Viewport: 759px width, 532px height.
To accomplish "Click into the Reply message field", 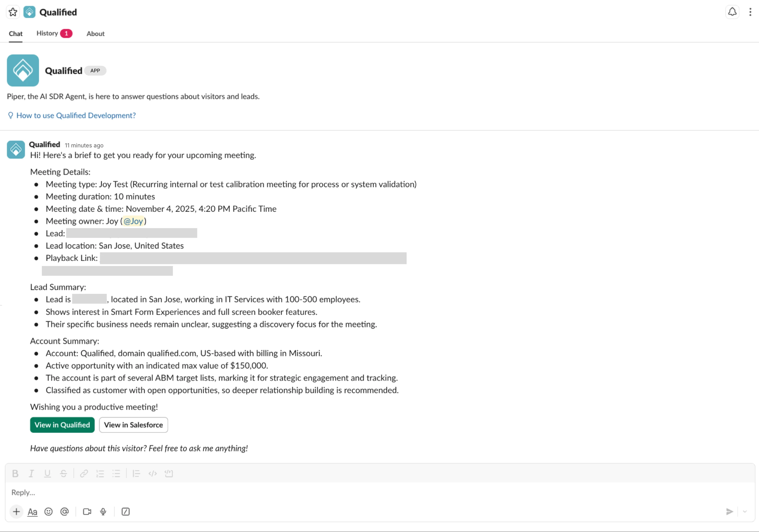I will tap(380, 493).
